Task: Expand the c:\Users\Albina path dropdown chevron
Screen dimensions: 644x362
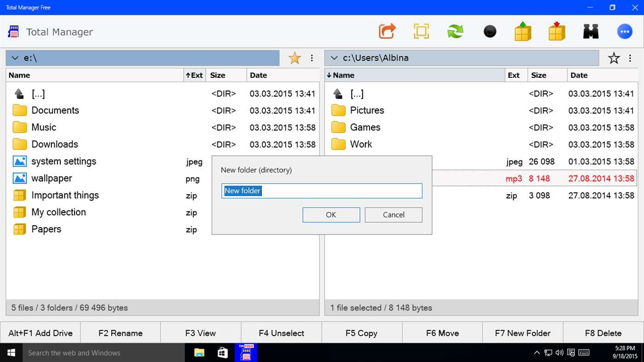Action: (x=334, y=58)
